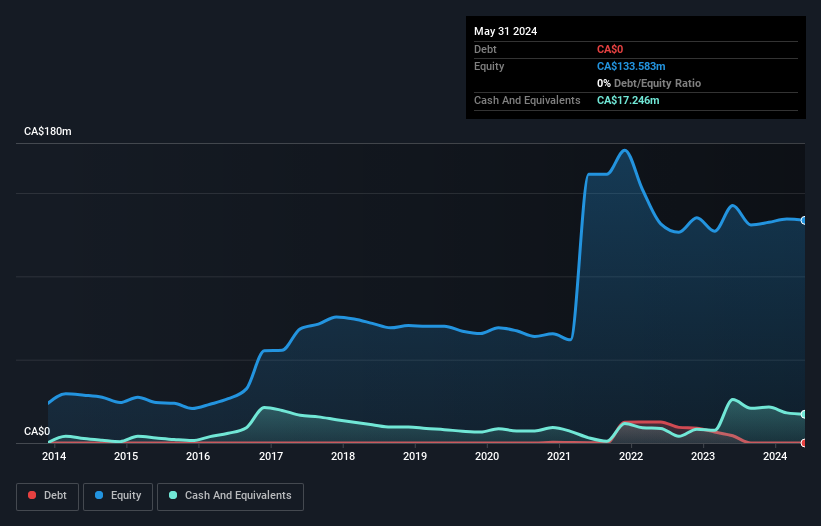Select the 2017 x-axis label
Viewport: 821px width, 526px height.
click(271, 456)
